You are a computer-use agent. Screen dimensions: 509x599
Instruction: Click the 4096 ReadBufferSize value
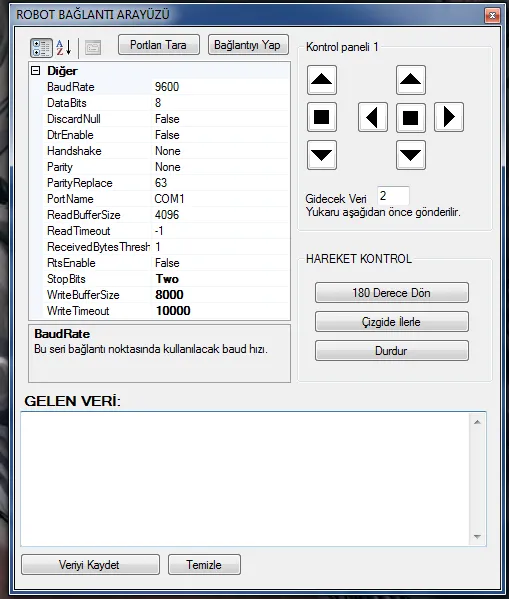click(x=167, y=215)
